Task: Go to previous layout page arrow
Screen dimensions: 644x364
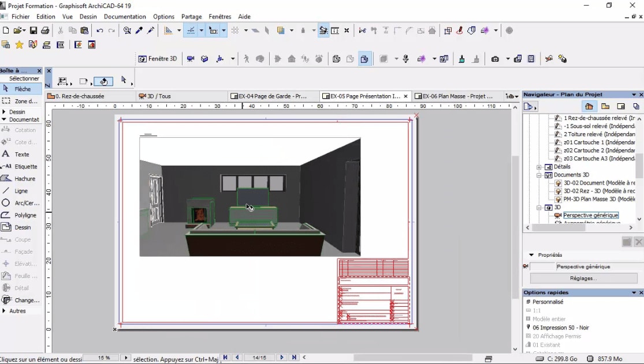Action: (237, 358)
